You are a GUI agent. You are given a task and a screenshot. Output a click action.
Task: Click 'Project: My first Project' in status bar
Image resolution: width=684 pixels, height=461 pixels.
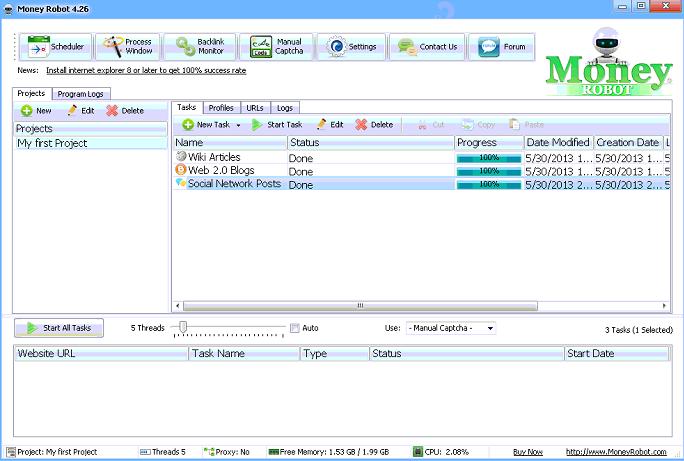[x=57, y=452]
